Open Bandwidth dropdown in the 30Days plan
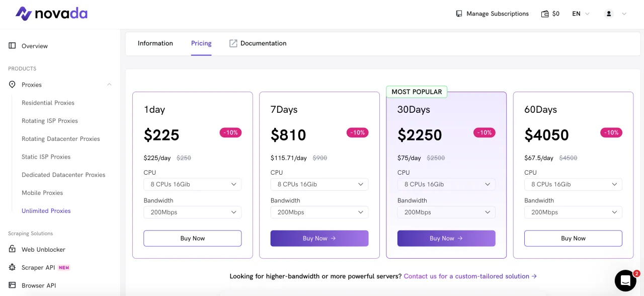The image size is (644, 296). point(446,212)
